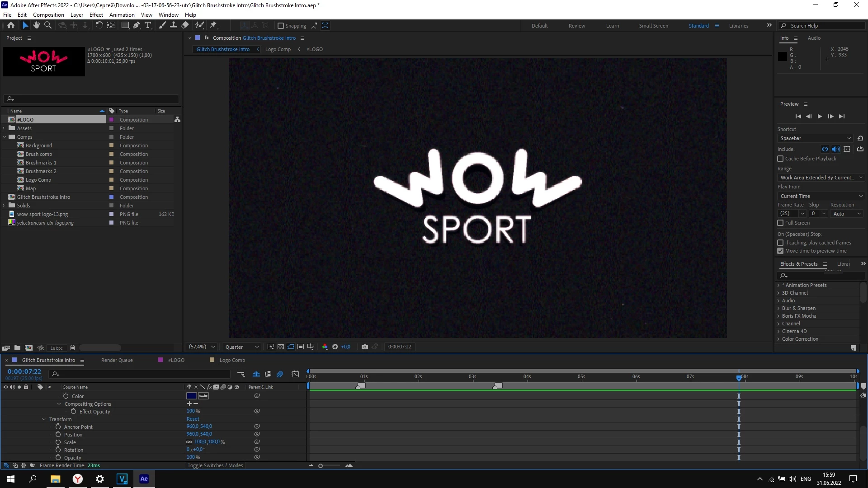Switch to the Render Queue tab
The width and height of the screenshot is (868, 488).
117,360
